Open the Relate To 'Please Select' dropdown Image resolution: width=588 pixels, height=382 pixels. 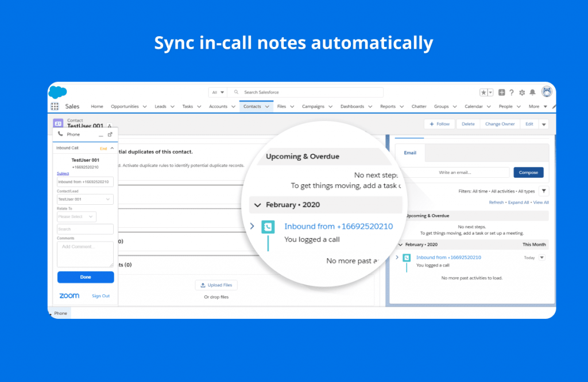[x=76, y=216]
